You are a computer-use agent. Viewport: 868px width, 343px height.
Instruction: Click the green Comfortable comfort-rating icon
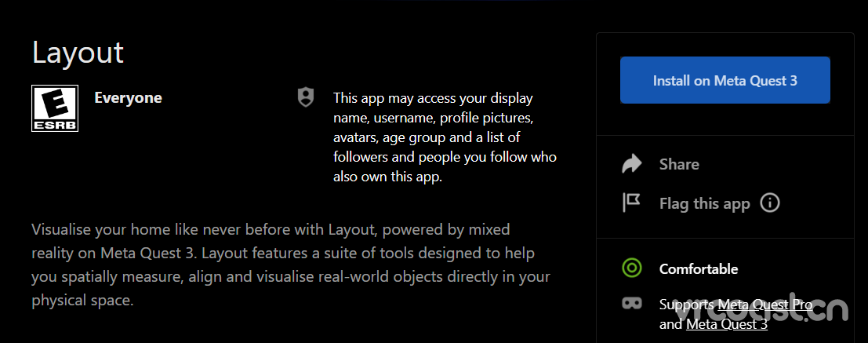pyautogui.click(x=632, y=268)
